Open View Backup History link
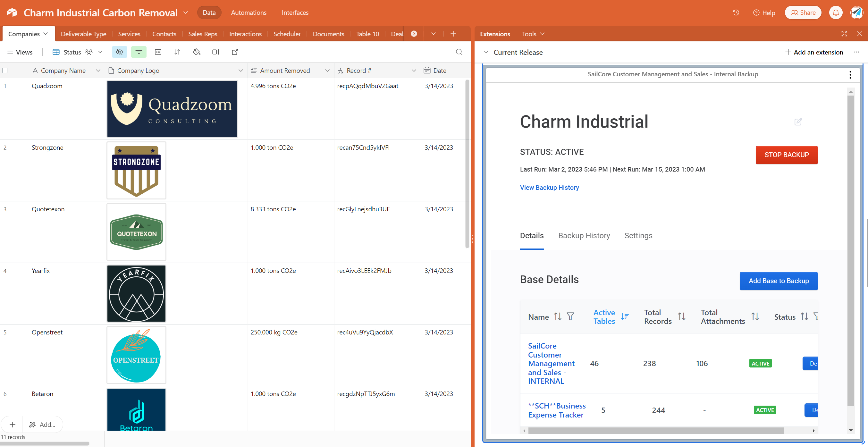The width and height of the screenshot is (868, 447). (x=549, y=187)
